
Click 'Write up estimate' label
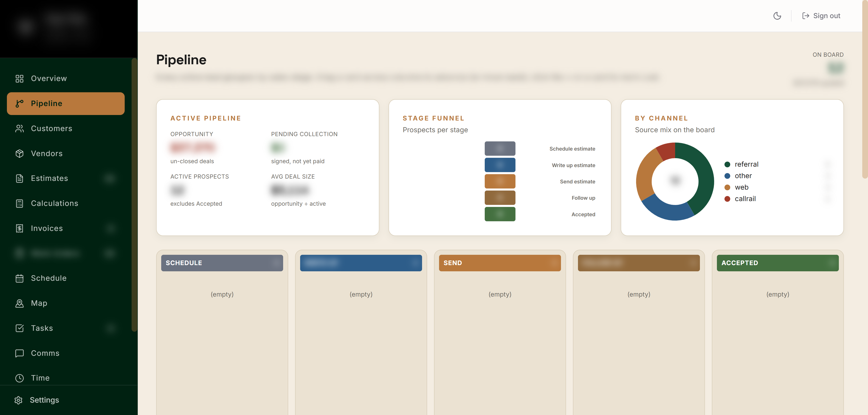[x=573, y=165]
